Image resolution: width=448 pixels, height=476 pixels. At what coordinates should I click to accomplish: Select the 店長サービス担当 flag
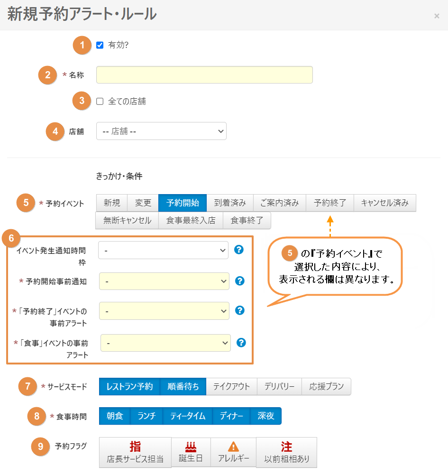pyautogui.click(x=135, y=452)
